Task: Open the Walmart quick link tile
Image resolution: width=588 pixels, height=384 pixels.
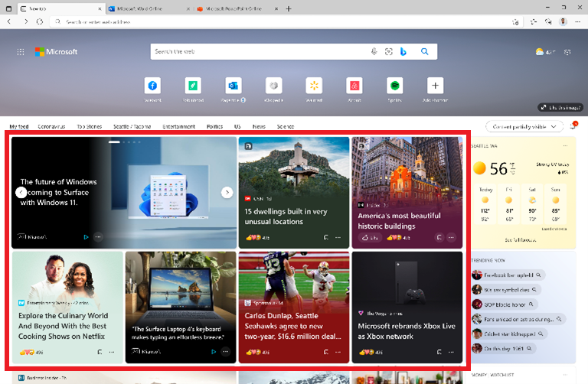Action: click(x=314, y=86)
